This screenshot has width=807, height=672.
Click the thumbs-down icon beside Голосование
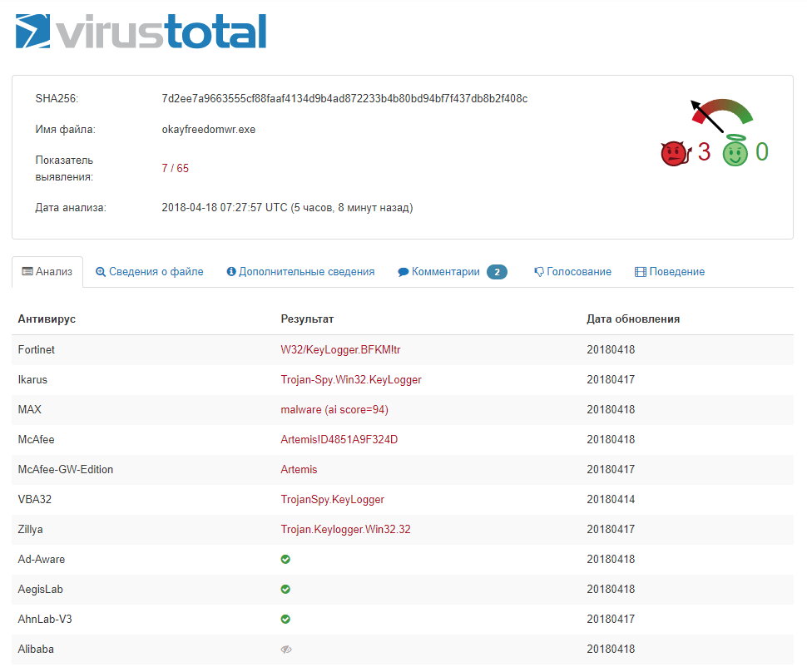pyautogui.click(x=539, y=272)
